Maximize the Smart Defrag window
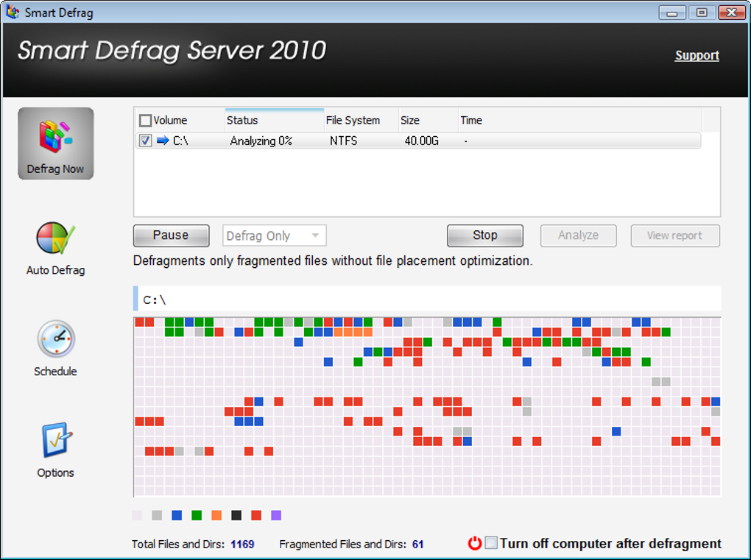The height and width of the screenshot is (560, 751). pos(702,13)
